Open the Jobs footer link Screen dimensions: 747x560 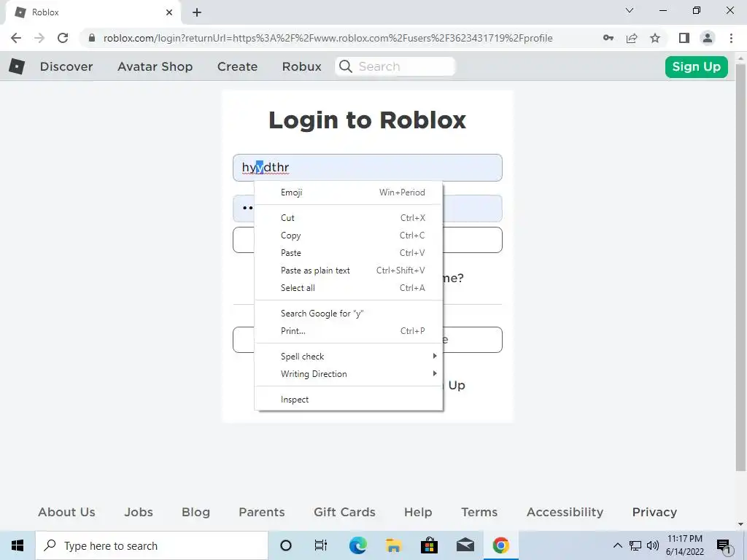click(x=139, y=512)
